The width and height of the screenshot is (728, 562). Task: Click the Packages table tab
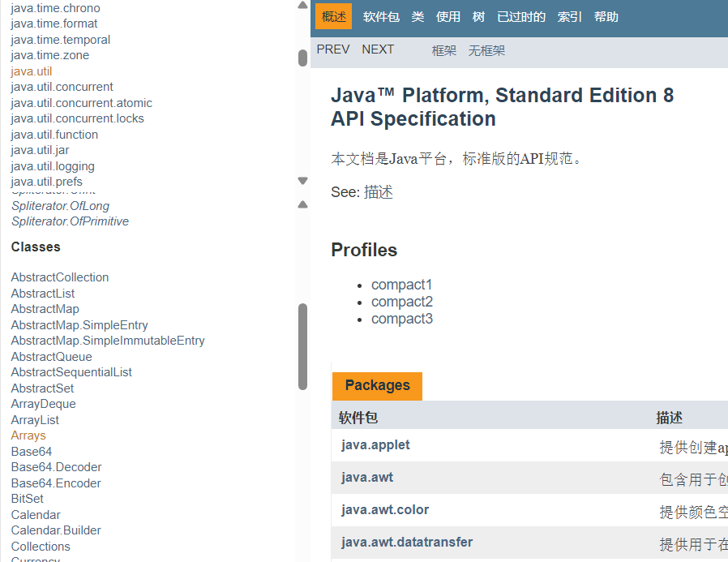377,385
